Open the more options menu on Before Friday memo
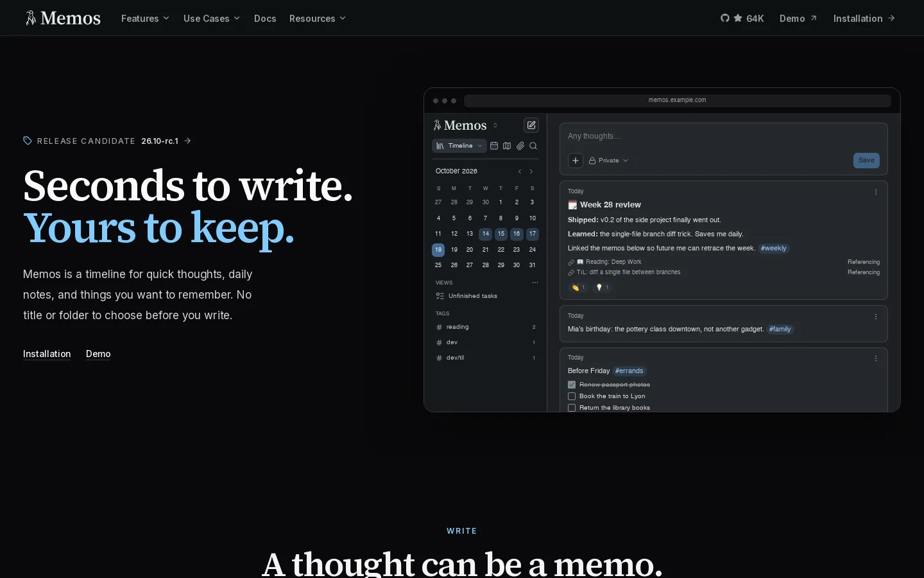 876,358
